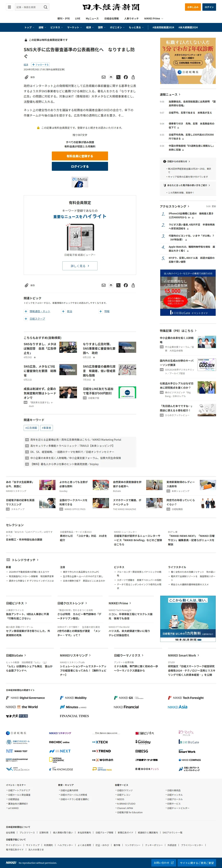This screenshot has width=222, height=868.
Task: Expand the トップ dropdown in the blue nav
Action: tap(29, 27)
